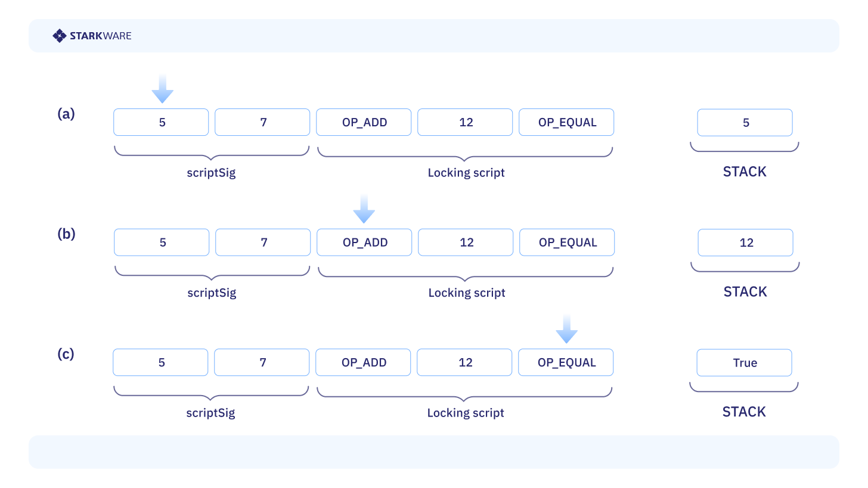Select the (a) row label
Image resolution: width=868 pixels, height=488 pixels.
tap(66, 114)
